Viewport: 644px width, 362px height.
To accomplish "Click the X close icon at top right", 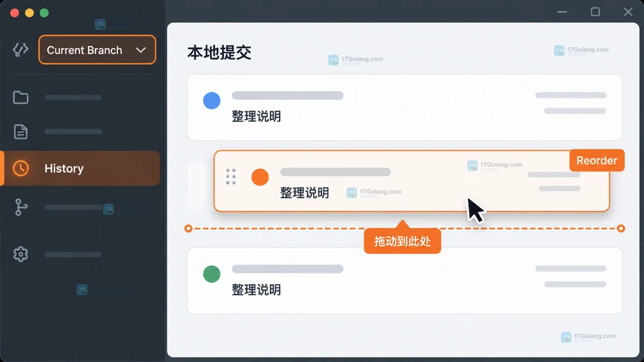I will 628,12.
